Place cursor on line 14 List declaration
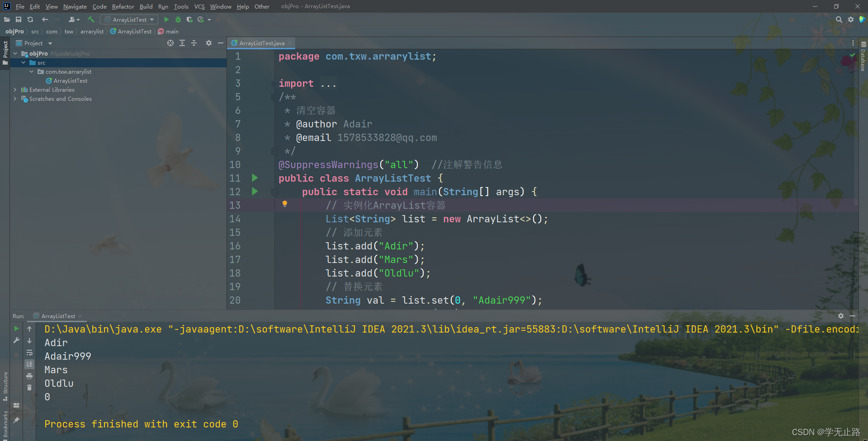Screen dimensions: 868x441 (436, 219)
